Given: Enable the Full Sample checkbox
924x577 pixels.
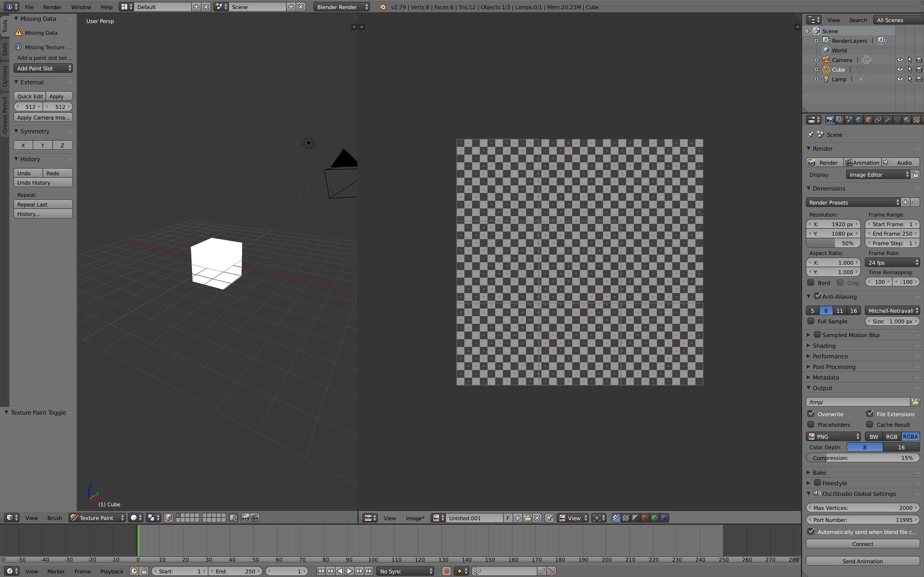Looking at the screenshot, I should pyautogui.click(x=811, y=321).
